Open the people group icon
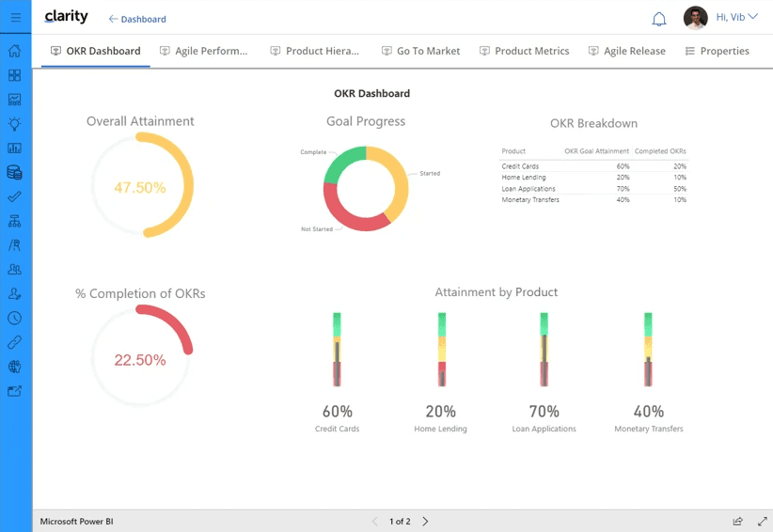773x532 pixels. coord(15,270)
